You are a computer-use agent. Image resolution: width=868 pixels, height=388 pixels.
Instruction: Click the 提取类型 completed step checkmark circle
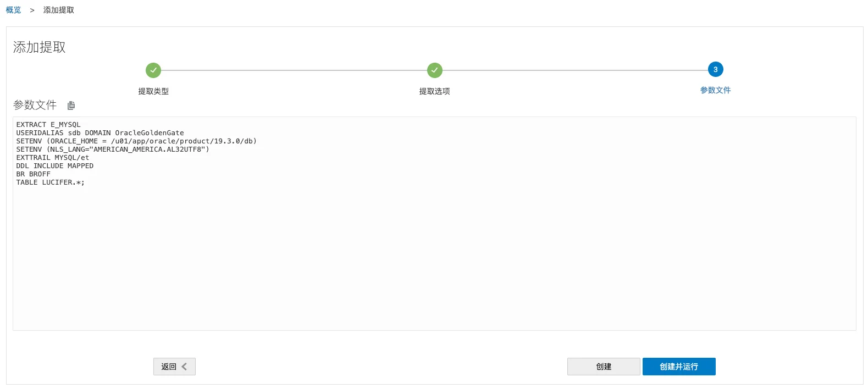(x=153, y=70)
